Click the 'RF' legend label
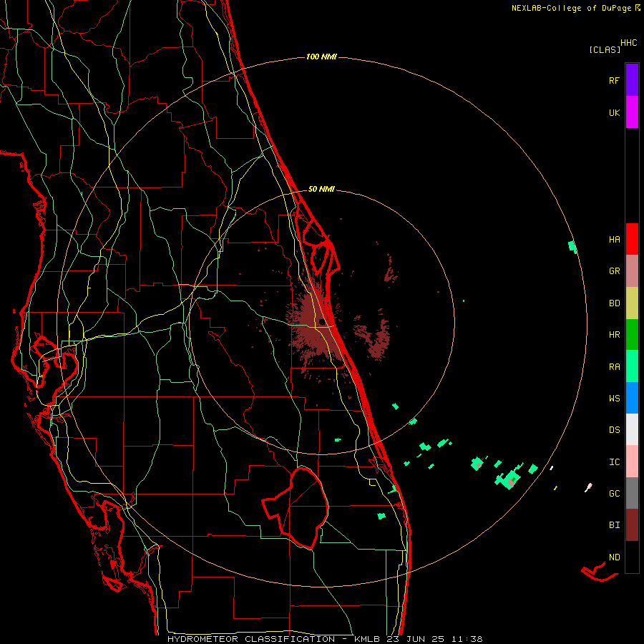The height and width of the screenshot is (644, 644). click(614, 80)
